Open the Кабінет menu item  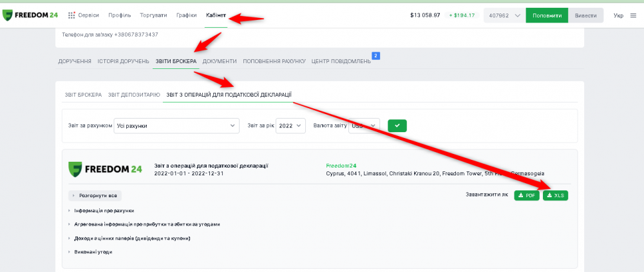pos(216,15)
